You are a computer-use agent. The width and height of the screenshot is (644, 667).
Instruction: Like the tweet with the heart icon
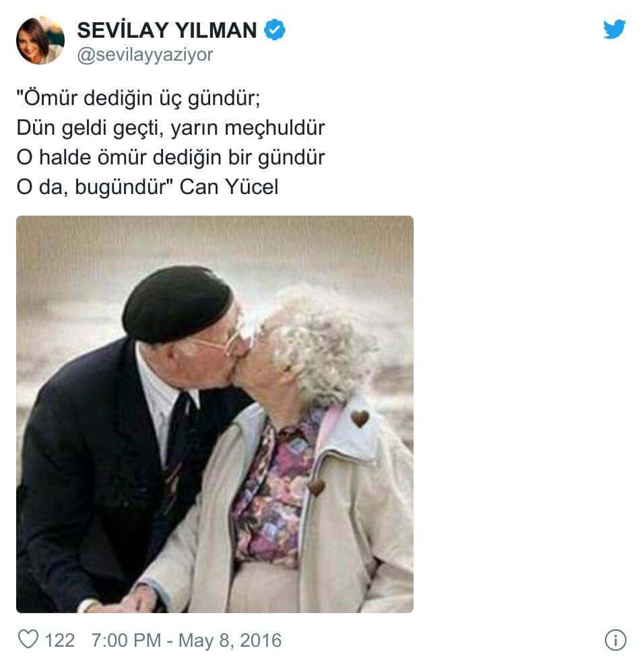pyautogui.click(x=28, y=639)
